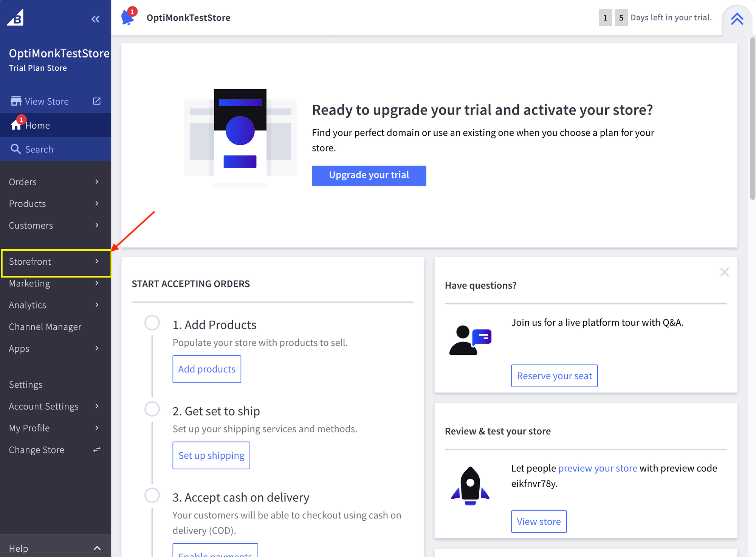
Task: Click the Reserve your seat button
Action: [x=554, y=376]
